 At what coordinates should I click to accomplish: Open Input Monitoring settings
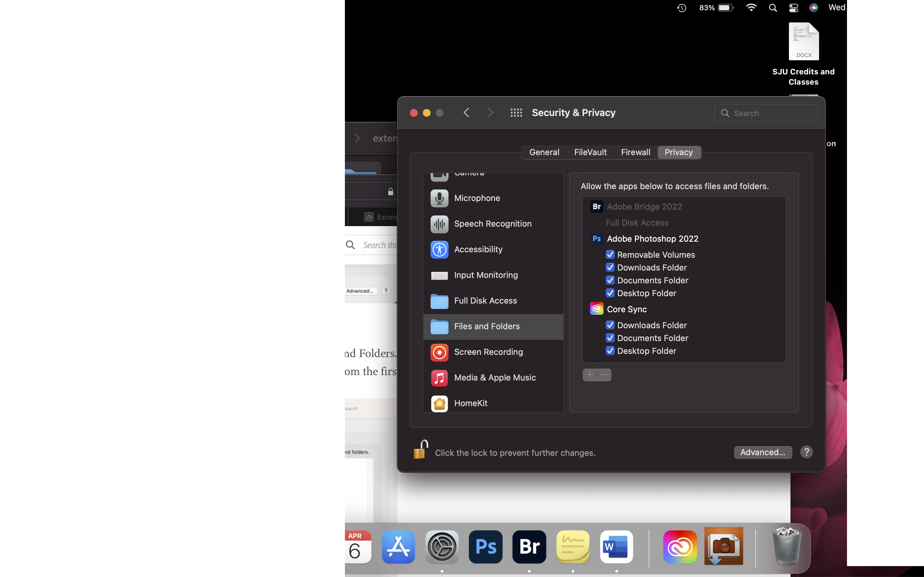click(x=486, y=275)
